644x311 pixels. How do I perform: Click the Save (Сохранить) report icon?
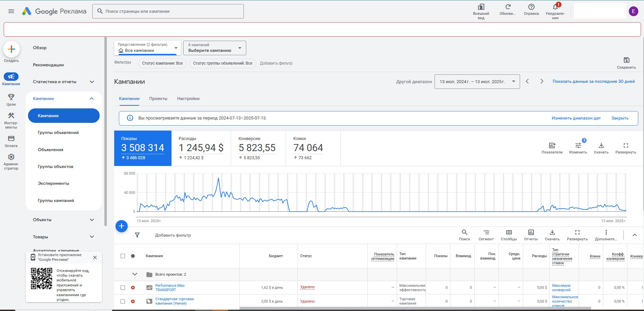pos(626,60)
